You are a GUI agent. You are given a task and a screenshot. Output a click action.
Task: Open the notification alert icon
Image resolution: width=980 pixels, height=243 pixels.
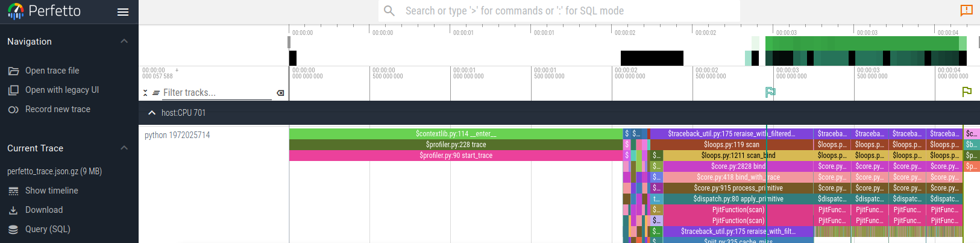tap(966, 10)
